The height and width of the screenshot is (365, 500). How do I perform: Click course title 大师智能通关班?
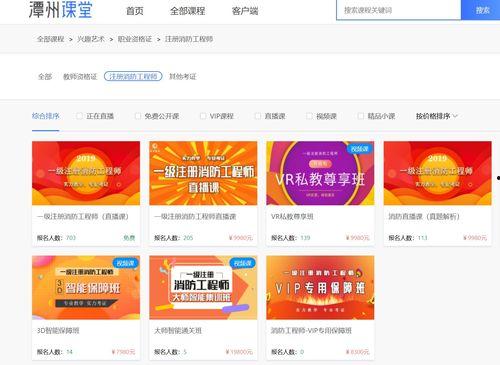click(178, 331)
